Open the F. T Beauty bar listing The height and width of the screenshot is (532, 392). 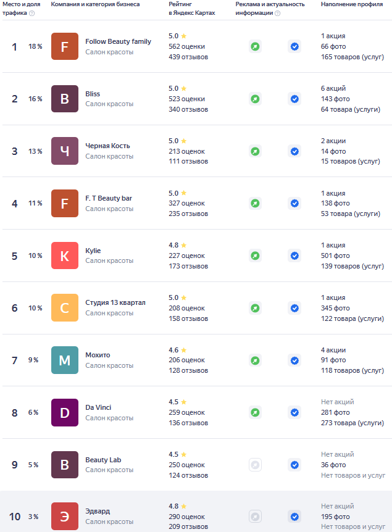click(x=109, y=198)
